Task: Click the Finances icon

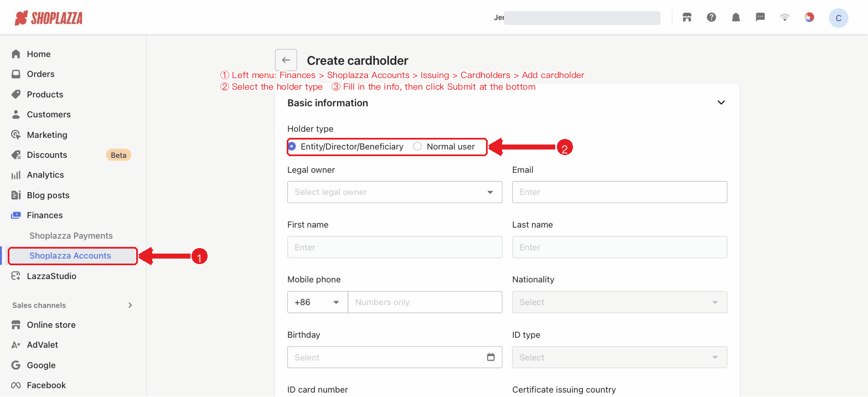Action: pyautogui.click(x=16, y=215)
